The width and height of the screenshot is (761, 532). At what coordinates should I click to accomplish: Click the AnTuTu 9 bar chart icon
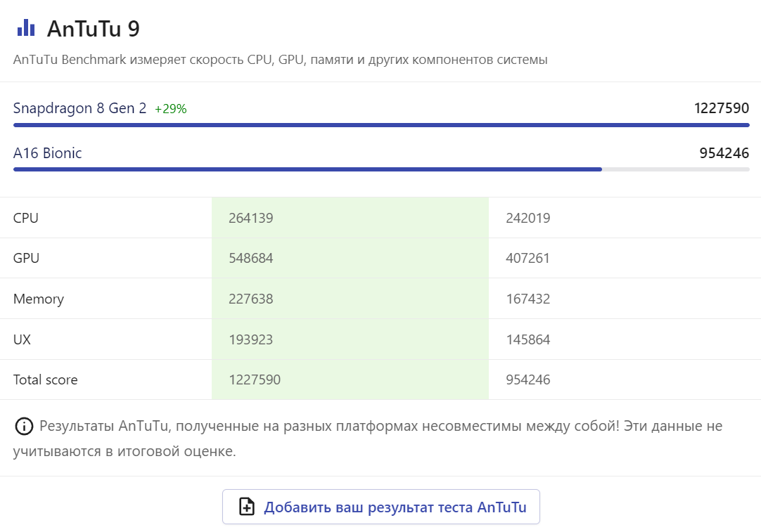26,28
